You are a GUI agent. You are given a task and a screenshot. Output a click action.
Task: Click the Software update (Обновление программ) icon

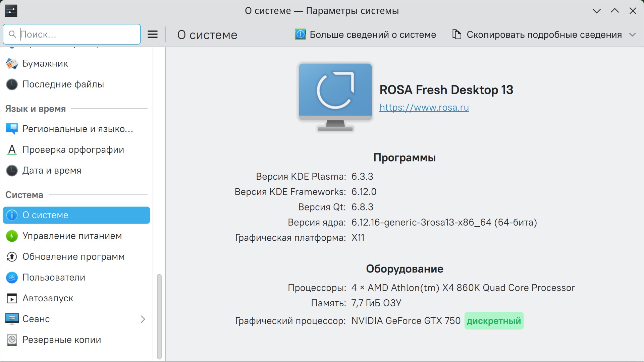(12, 257)
